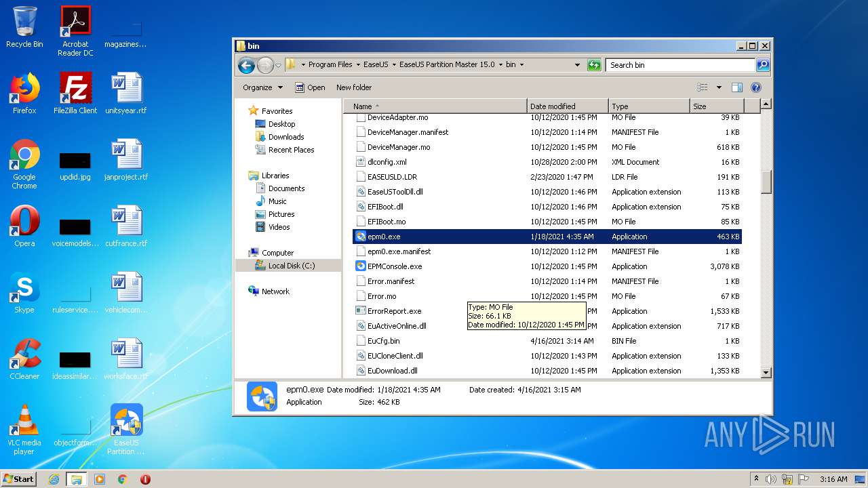Open the Recycle Bin desktop icon
This screenshot has width=868, height=488.
[24, 27]
